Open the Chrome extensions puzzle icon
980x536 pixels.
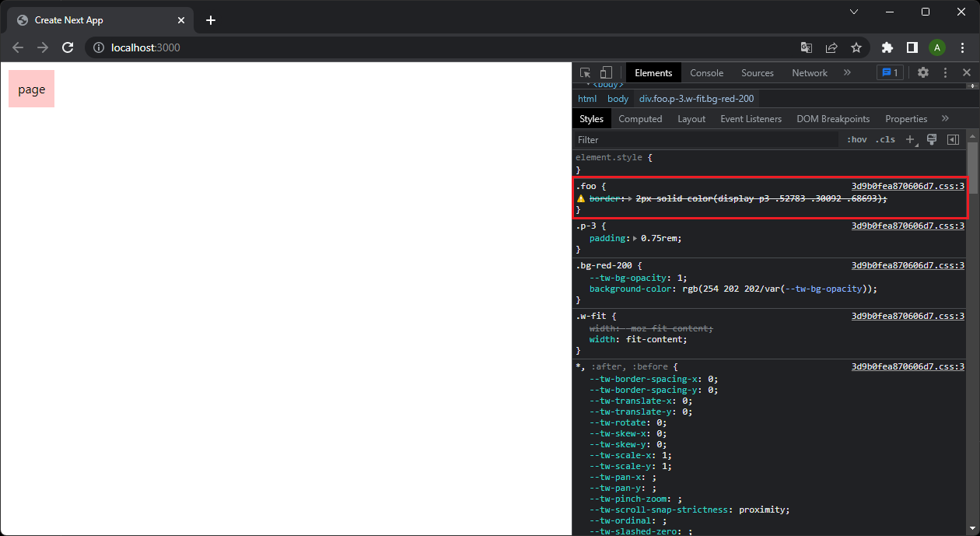point(887,47)
